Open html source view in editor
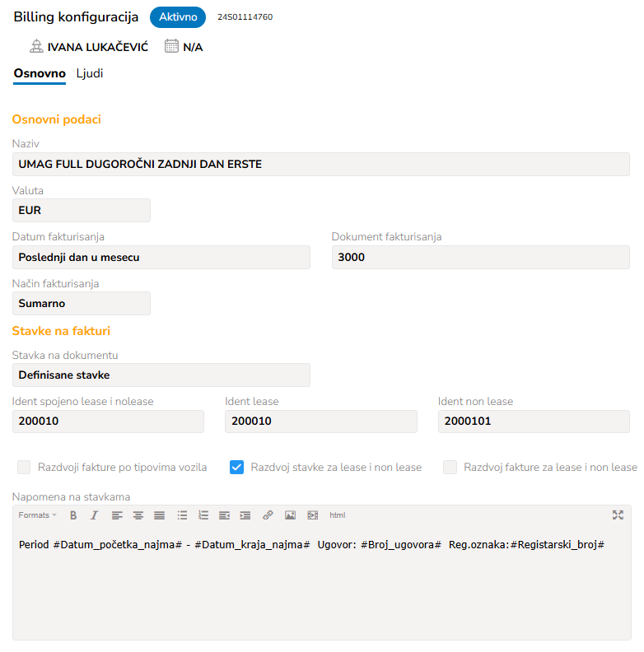Image resolution: width=644 pixels, height=652 pixels. pos(337,515)
